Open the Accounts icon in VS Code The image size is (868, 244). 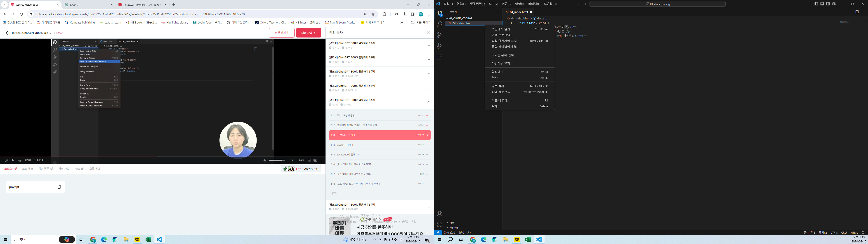[439, 214]
